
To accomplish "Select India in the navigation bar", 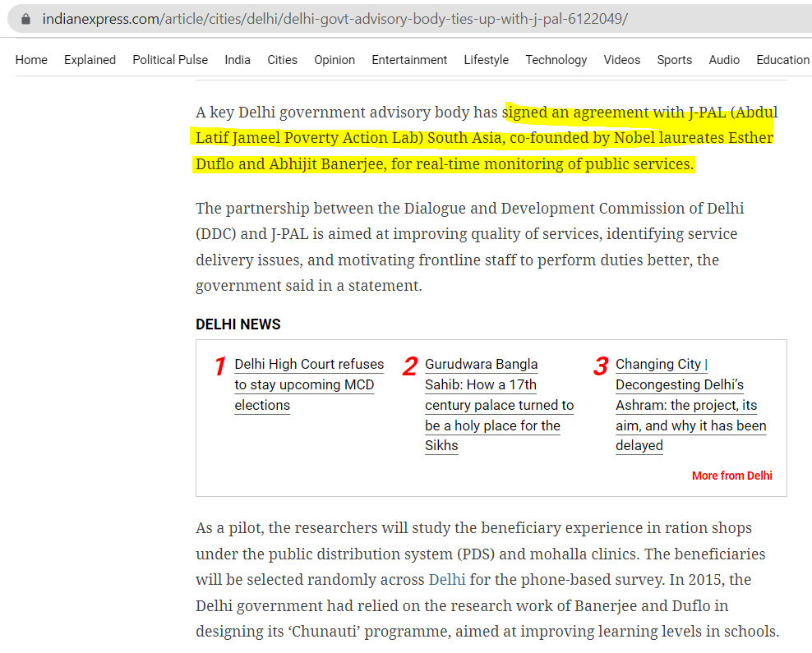I will [238, 60].
